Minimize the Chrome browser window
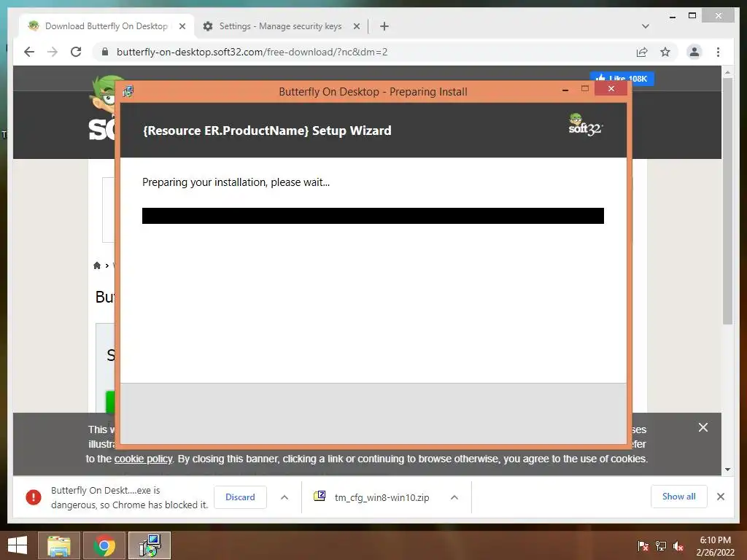 click(x=672, y=17)
